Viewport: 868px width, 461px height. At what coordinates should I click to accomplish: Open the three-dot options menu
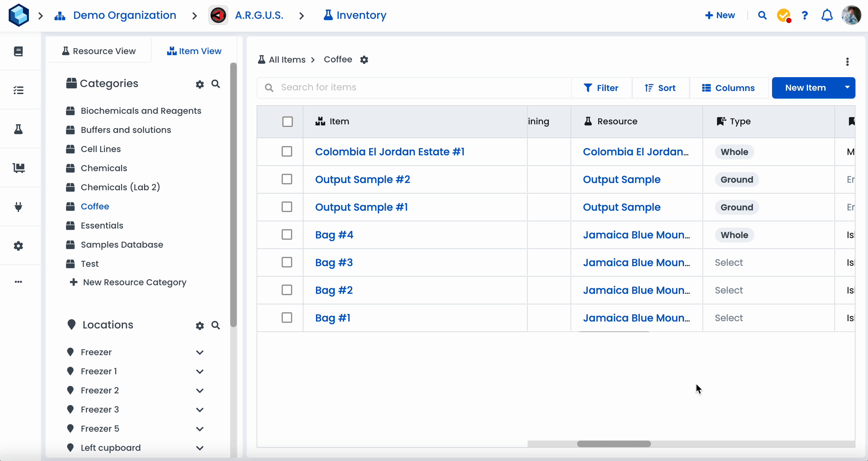(x=847, y=62)
